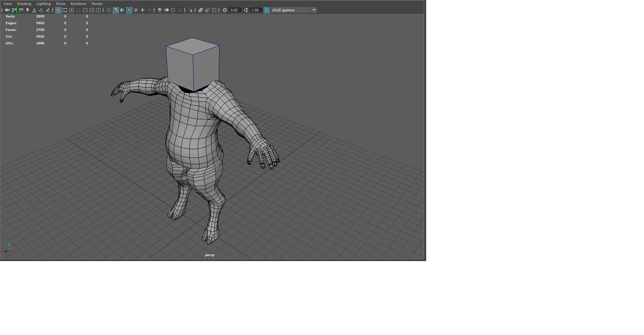The width and height of the screenshot is (644, 335).
Task: Click the Screen Space Ambient Occlusion icon
Action: (x=160, y=10)
